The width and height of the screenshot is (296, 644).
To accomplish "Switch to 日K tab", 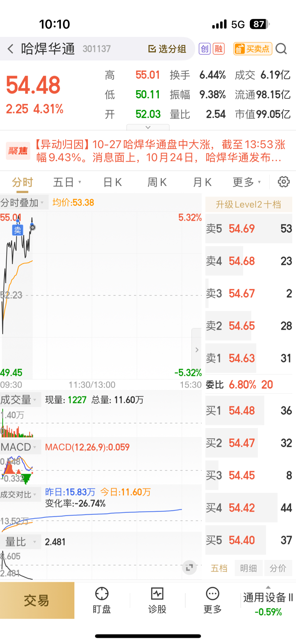I will point(113,182).
